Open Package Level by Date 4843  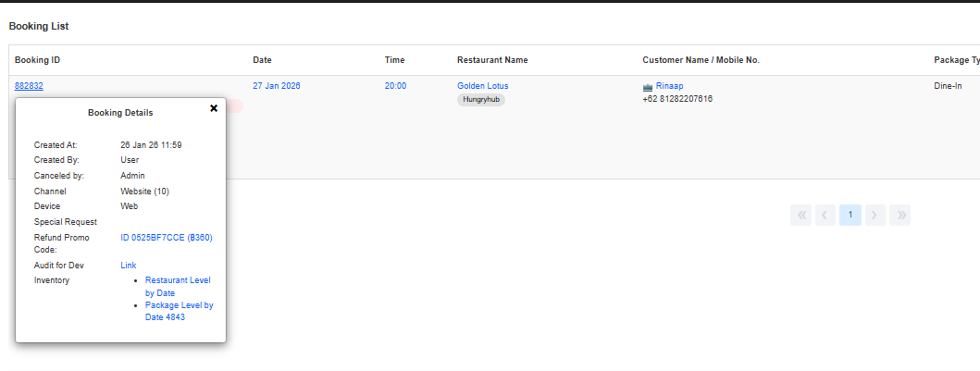coord(179,311)
